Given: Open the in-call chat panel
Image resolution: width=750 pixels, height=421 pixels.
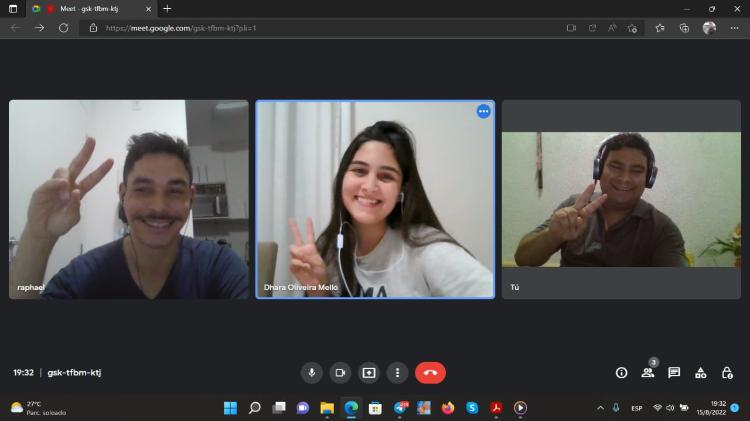Looking at the screenshot, I should (674, 373).
